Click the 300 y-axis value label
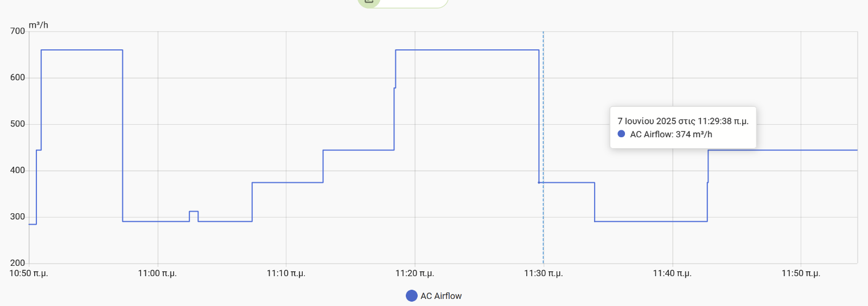Image resolution: width=868 pixels, height=306 pixels. click(x=17, y=216)
